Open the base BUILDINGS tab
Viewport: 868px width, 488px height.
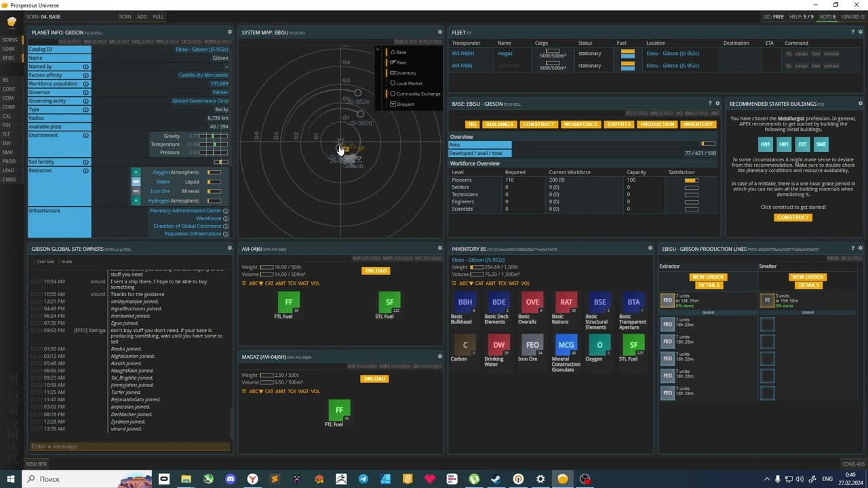500,125
